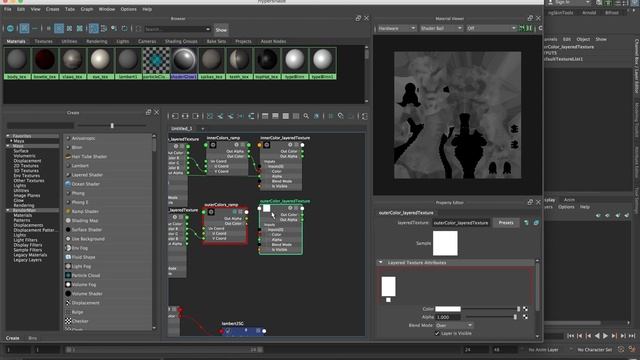Click the Alpha attribute map checker button
The width and height of the screenshot is (640, 360).
[x=525, y=317]
